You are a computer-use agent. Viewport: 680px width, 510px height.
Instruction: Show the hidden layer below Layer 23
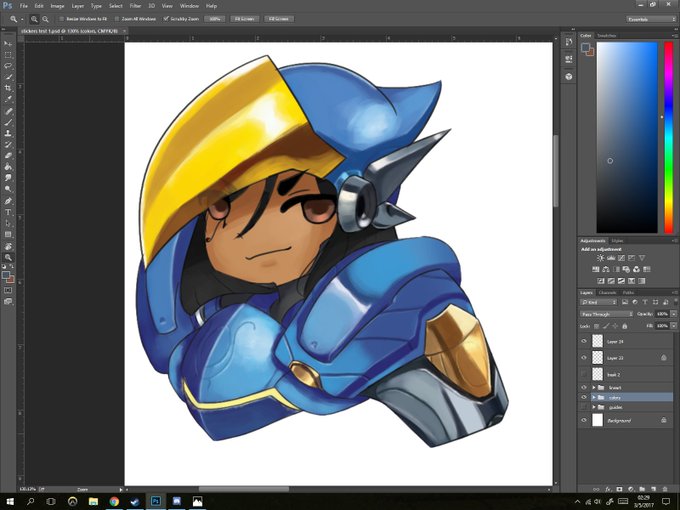584,374
